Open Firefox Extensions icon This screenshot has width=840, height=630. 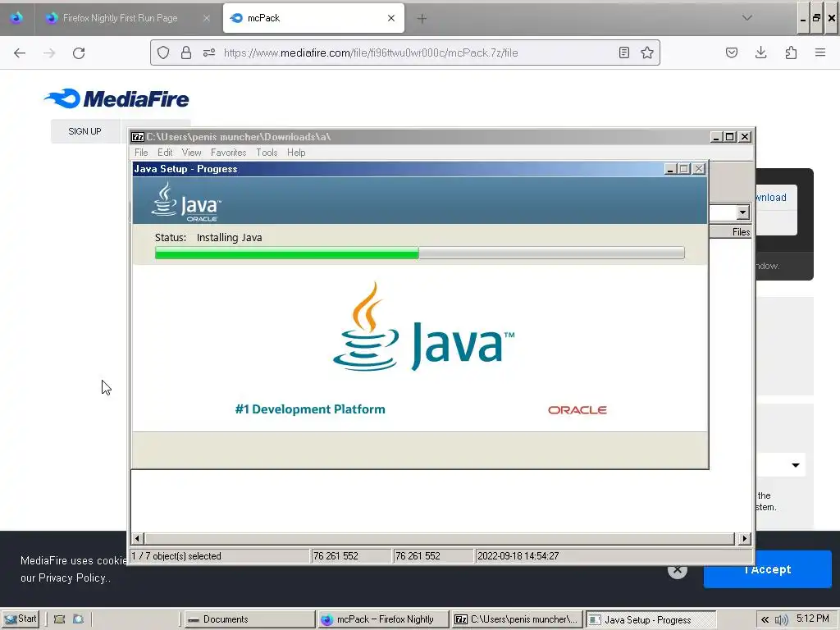tap(791, 52)
